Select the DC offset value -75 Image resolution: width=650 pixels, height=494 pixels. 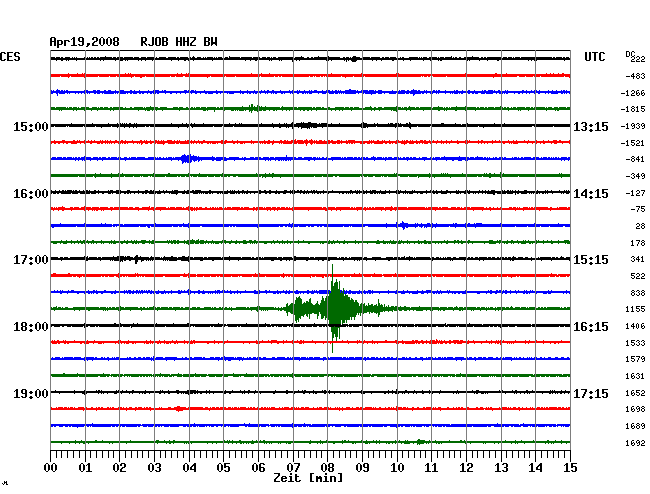pyautogui.click(x=638, y=209)
